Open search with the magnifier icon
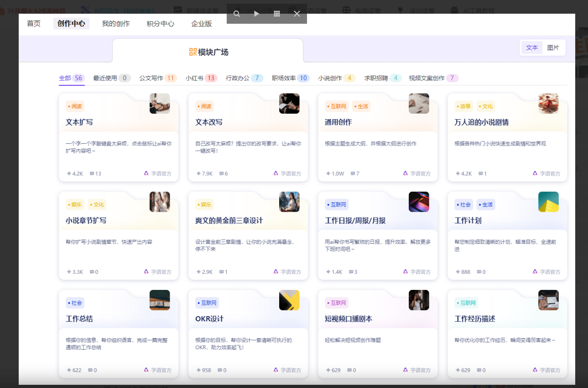588x388 pixels. point(237,14)
